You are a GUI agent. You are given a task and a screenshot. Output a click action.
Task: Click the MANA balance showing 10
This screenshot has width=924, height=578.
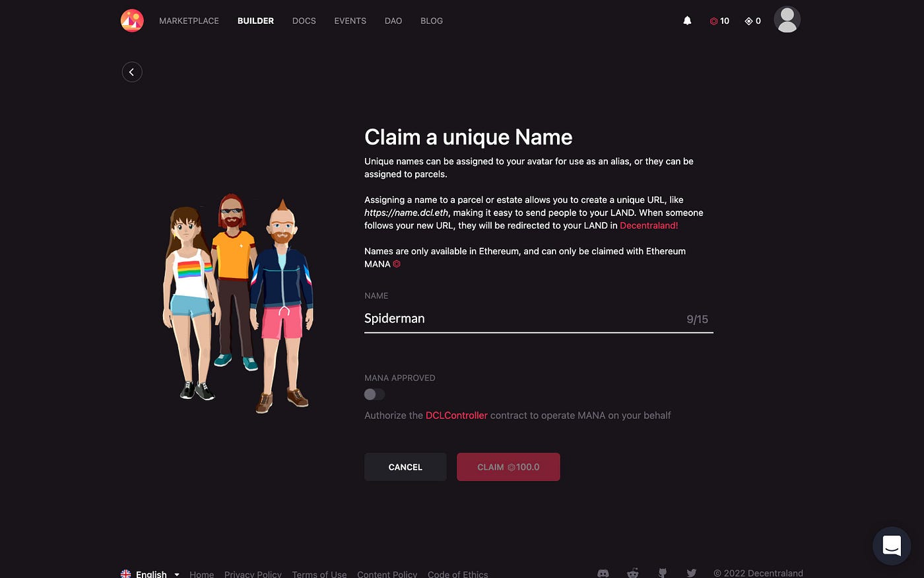719,21
